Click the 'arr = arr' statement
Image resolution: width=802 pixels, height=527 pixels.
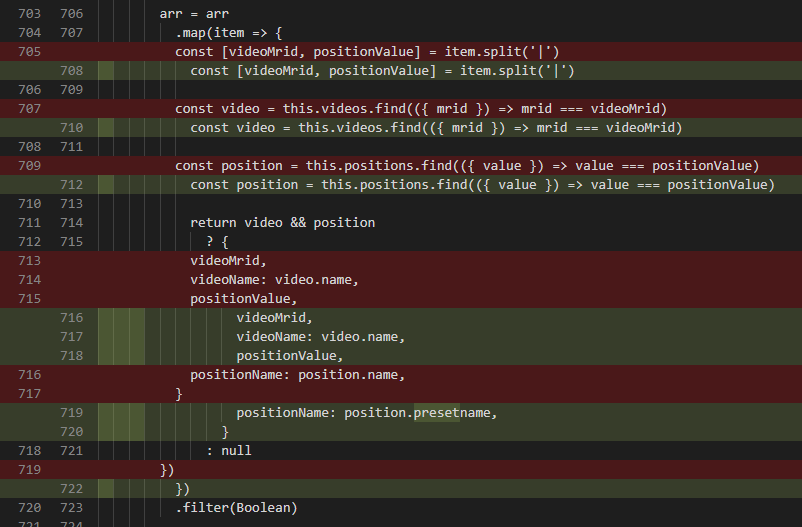194,13
